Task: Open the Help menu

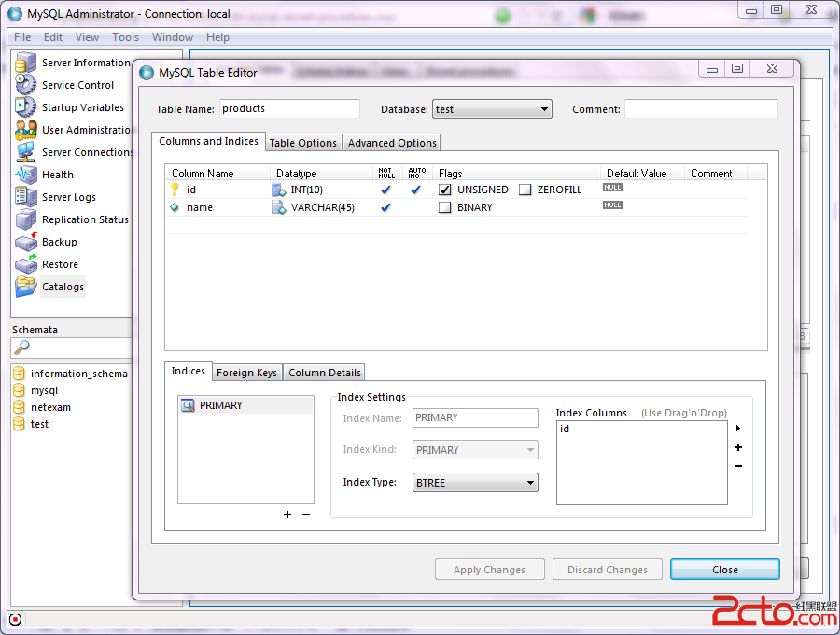Action: 217,37
